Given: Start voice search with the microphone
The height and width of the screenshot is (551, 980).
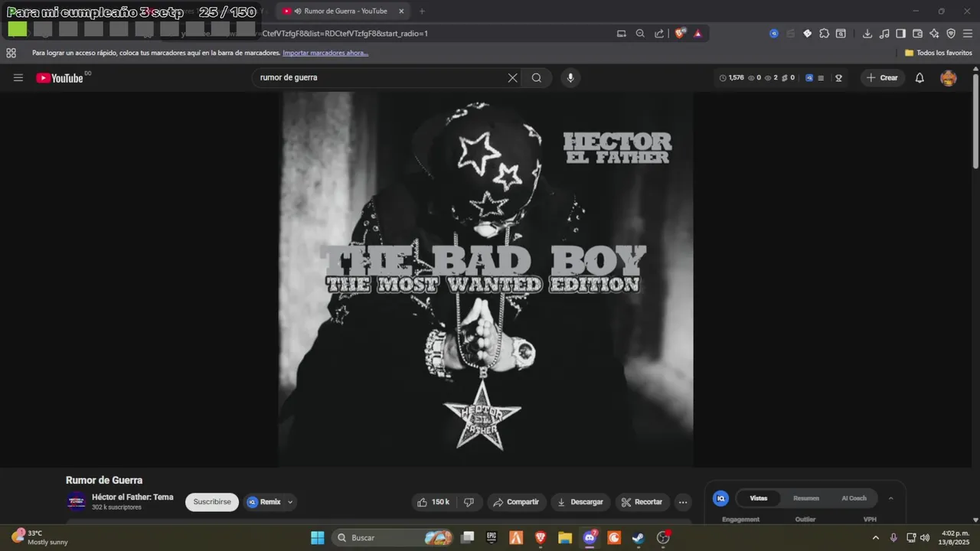Looking at the screenshot, I should pyautogui.click(x=570, y=77).
